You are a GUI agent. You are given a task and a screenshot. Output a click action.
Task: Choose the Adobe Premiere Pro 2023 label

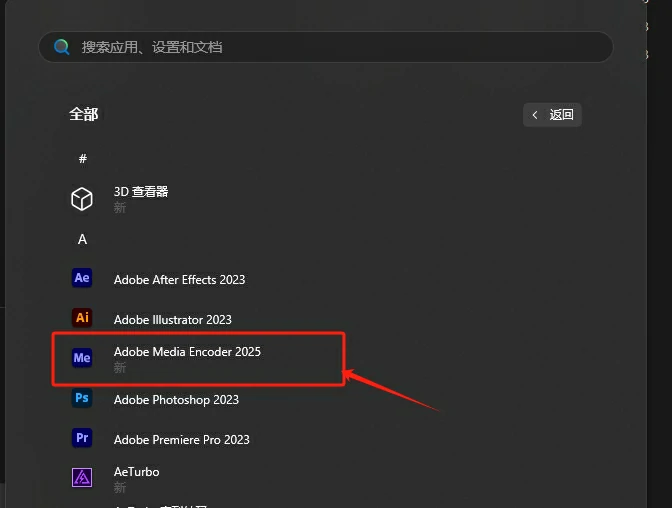point(181,439)
